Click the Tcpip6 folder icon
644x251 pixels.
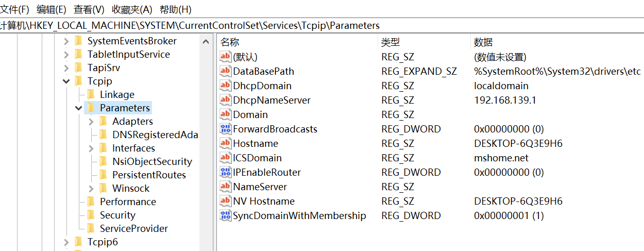click(78, 242)
